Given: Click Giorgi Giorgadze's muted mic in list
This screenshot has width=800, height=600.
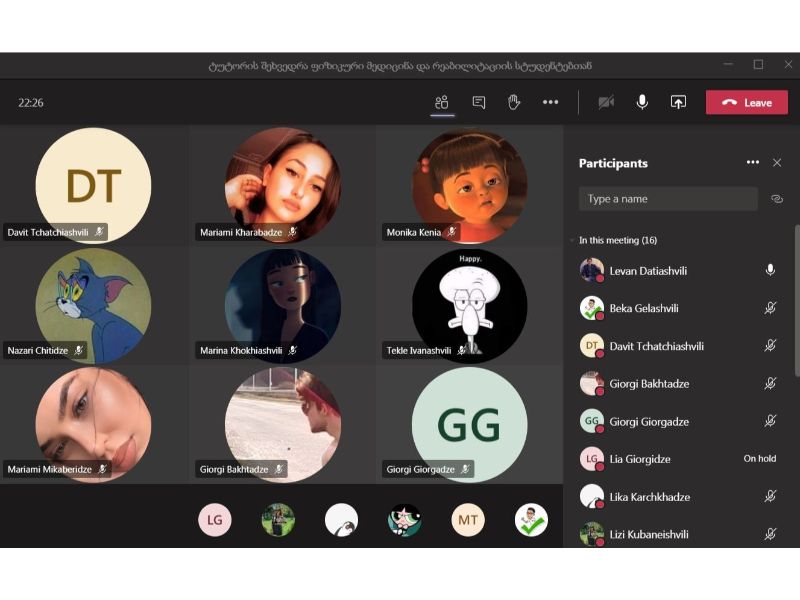Looking at the screenshot, I should [x=770, y=421].
